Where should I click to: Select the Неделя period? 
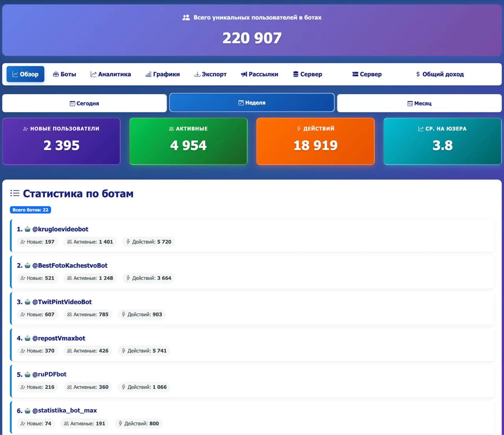point(252,103)
